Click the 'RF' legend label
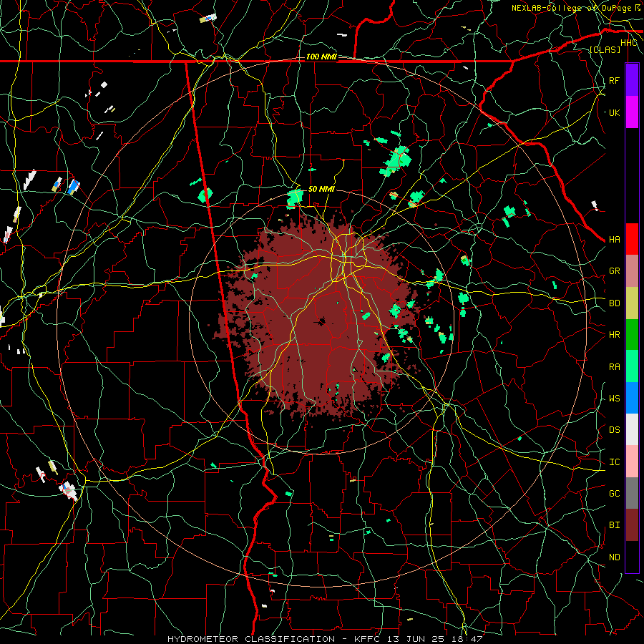The image size is (644, 644). 614,80
